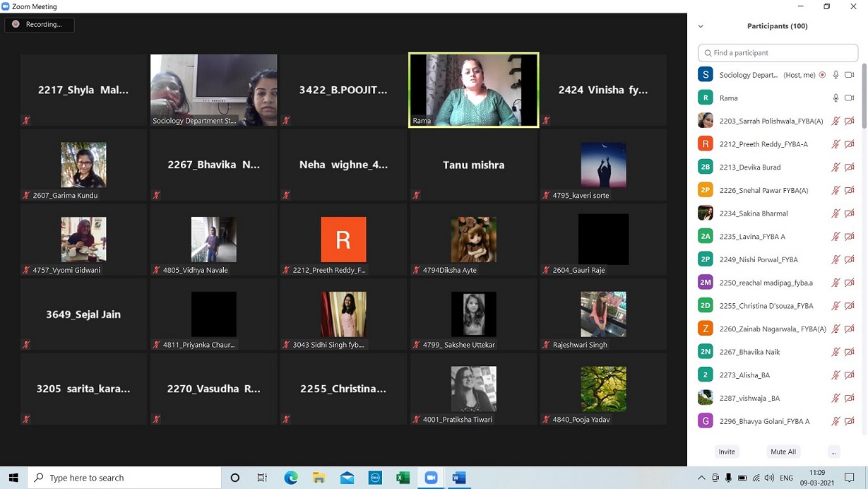
Task: Open Microsoft Edge from the taskbar
Action: 291,478
